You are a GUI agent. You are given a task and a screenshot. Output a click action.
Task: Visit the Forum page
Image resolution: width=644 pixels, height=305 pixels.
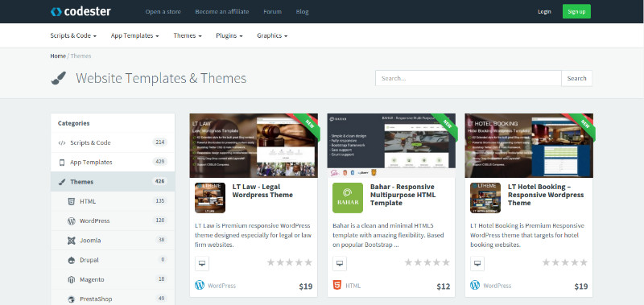(272, 11)
